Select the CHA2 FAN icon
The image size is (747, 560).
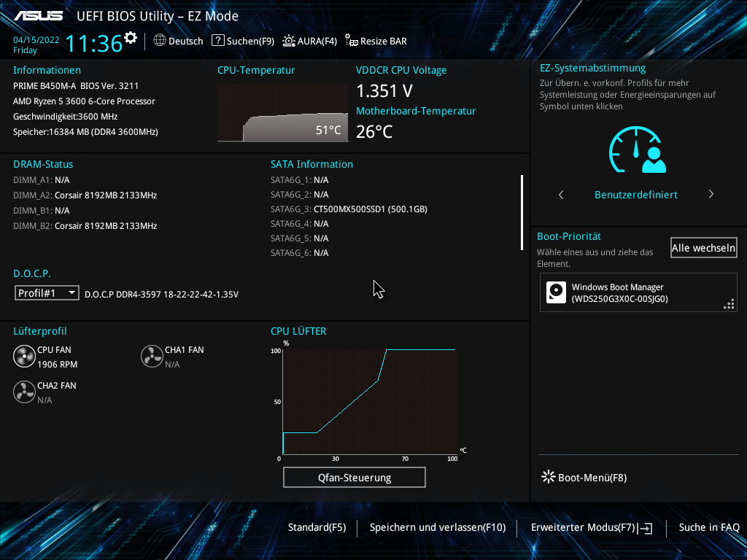(x=24, y=392)
